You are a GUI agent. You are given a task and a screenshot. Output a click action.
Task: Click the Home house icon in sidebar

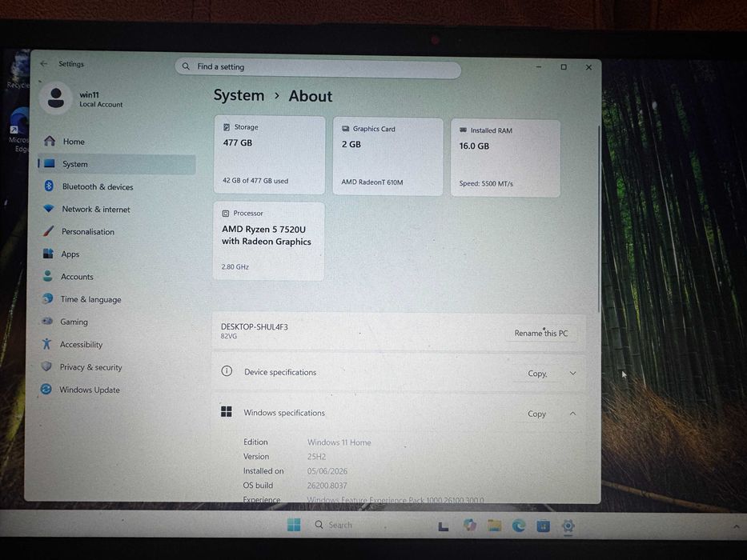coord(50,141)
